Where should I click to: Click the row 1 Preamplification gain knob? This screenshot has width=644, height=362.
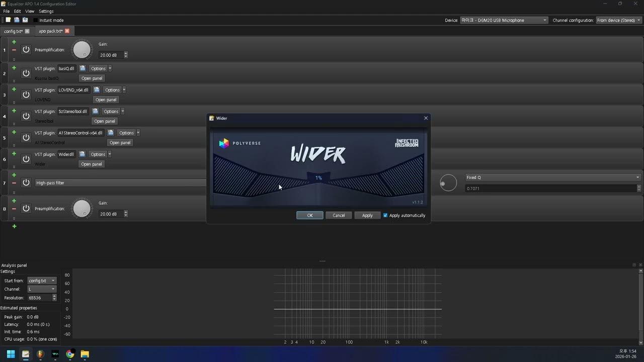(x=82, y=50)
